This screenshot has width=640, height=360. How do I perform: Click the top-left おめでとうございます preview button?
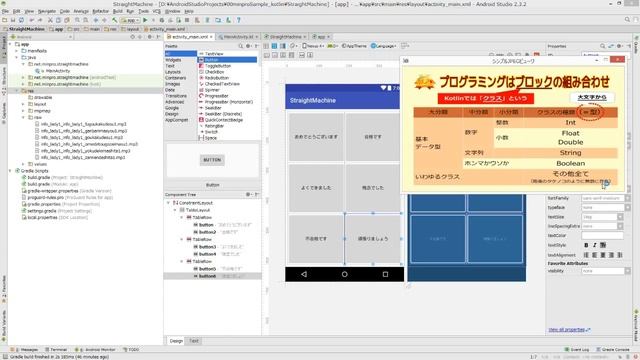316,137
